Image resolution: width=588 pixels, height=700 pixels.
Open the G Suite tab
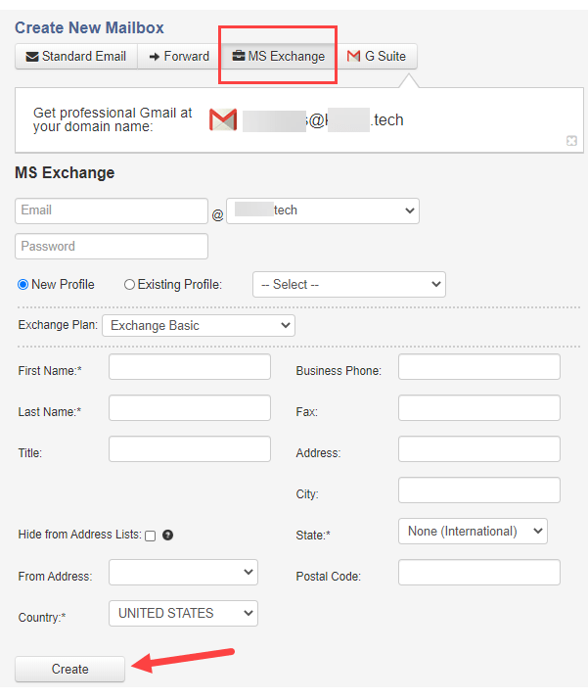pyautogui.click(x=377, y=56)
